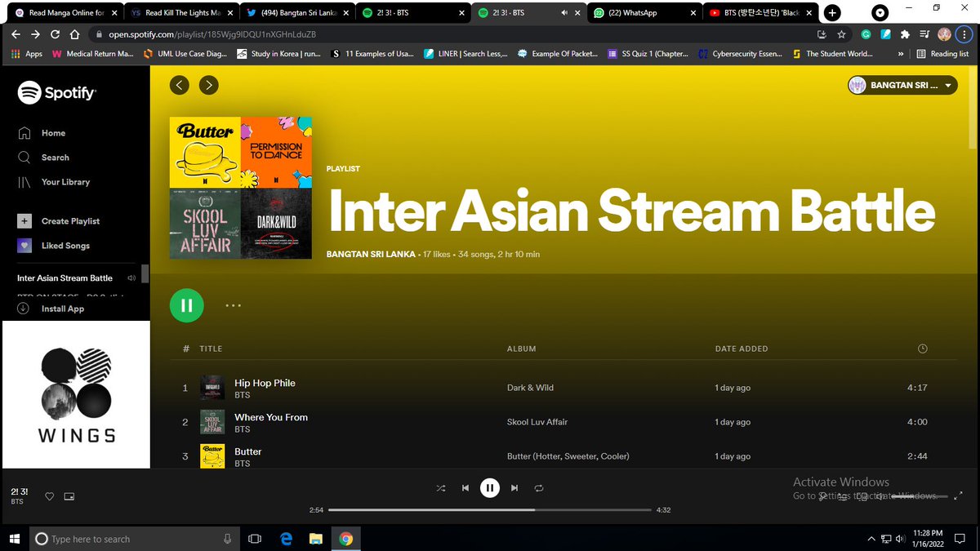Switch to the BTS YouTube tab
980x551 pixels.
[759, 13]
